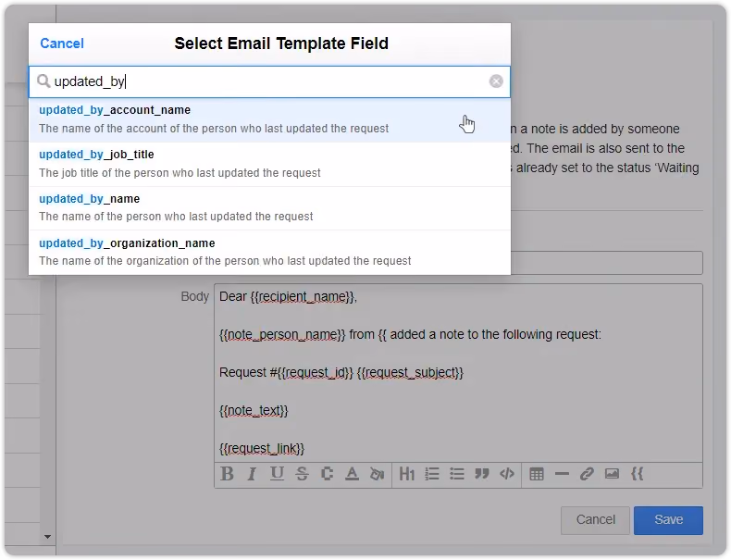Click the search magnifier icon
Image resolution: width=731 pixels, height=560 pixels.
pos(43,81)
